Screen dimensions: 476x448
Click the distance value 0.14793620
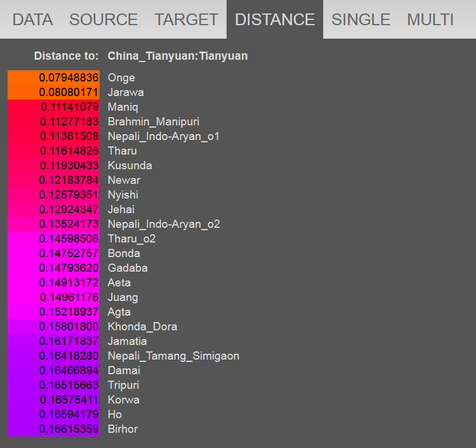pos(53,268)
